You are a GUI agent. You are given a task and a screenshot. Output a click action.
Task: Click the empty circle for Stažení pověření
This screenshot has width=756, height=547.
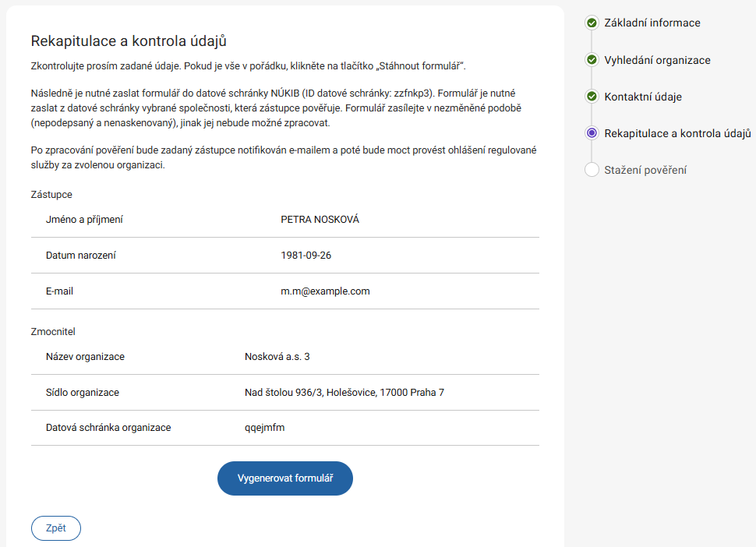point(592,170)
